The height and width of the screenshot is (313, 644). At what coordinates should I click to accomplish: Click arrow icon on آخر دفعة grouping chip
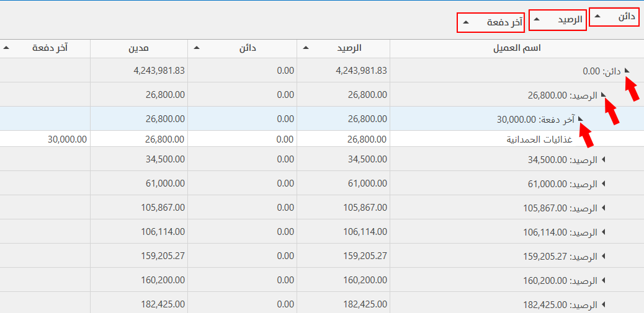[x=465, y=23]
